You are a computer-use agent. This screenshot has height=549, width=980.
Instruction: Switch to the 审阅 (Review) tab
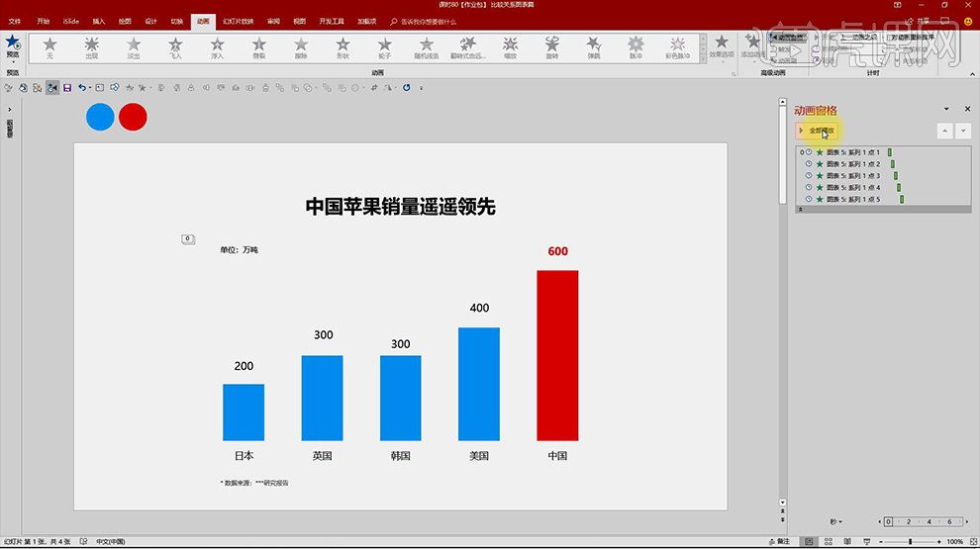274,21
